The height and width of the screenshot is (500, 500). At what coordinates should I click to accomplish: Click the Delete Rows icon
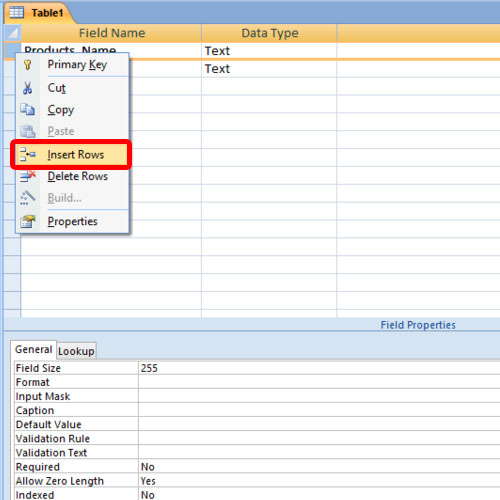point(28,176)
